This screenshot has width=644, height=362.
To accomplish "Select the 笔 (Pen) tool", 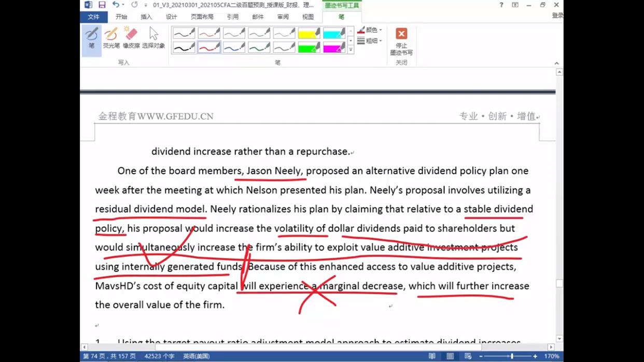I will click(x=92, y=38).
